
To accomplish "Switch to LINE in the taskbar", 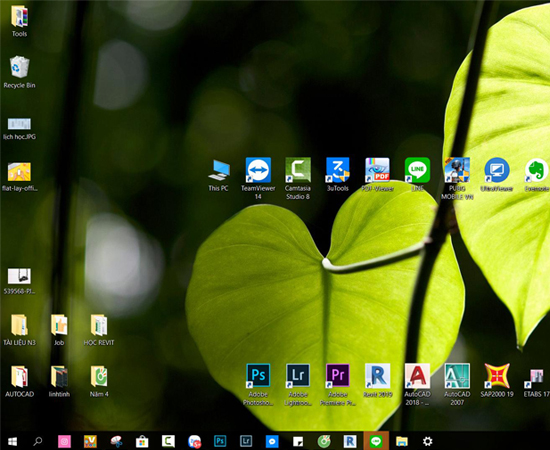I will point(376,441).
